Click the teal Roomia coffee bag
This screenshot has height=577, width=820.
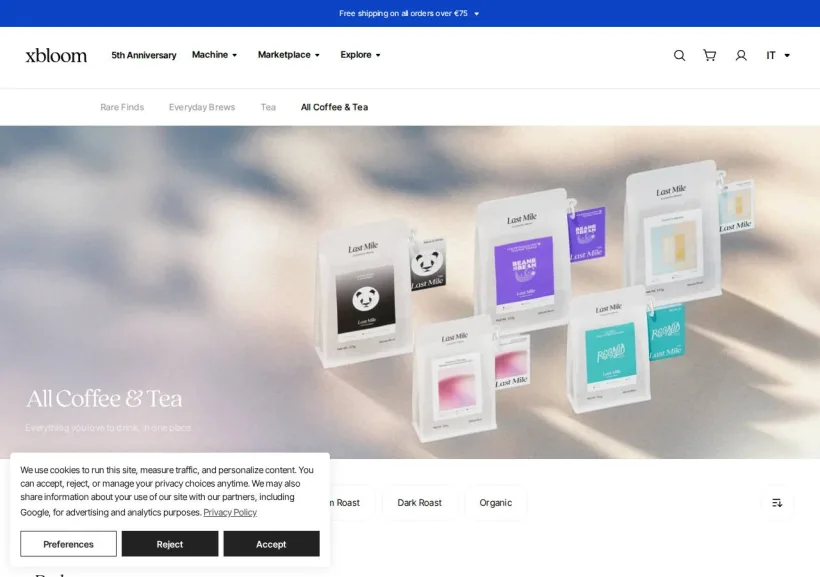point(609,350)
